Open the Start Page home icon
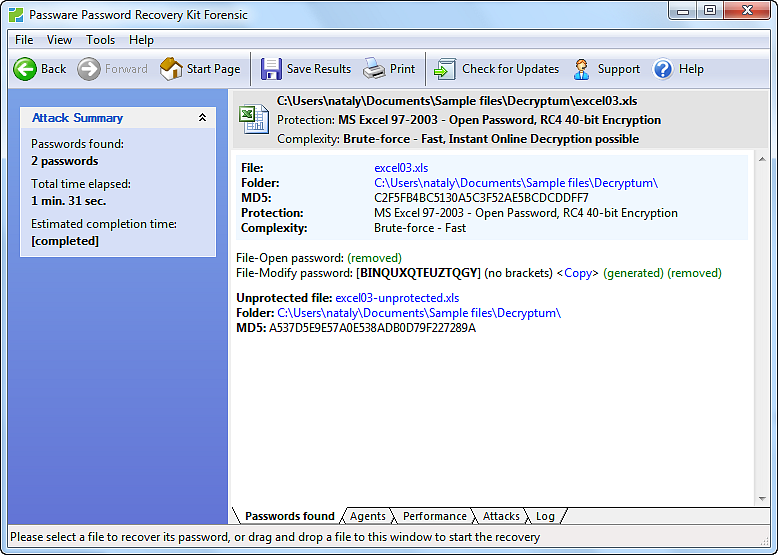 point(171,69)
